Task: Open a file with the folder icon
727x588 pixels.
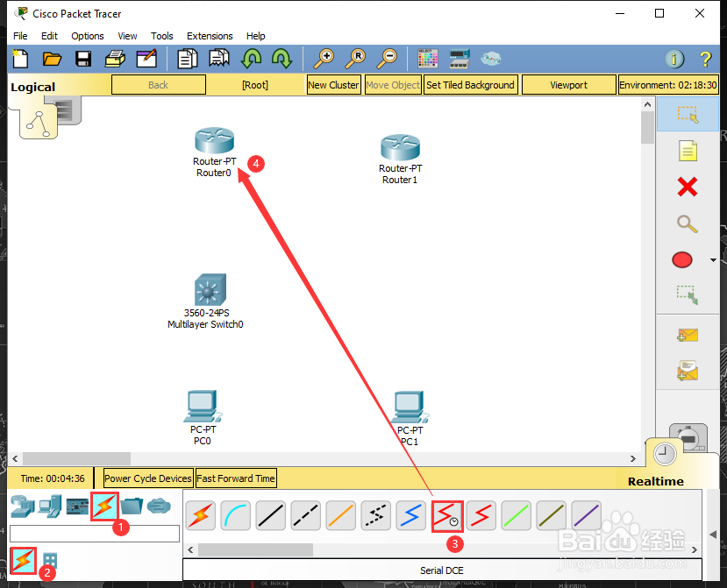Action: pos(52,59)
